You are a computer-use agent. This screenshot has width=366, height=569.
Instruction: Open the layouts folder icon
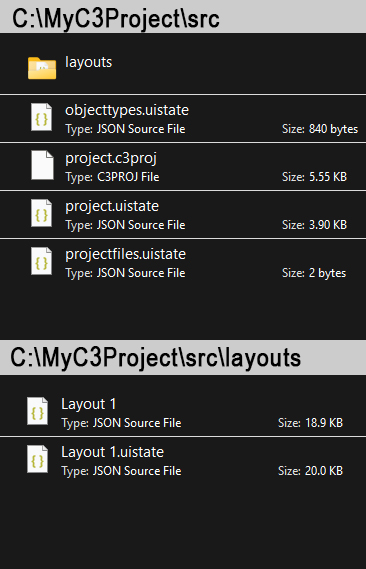(42, 68)
